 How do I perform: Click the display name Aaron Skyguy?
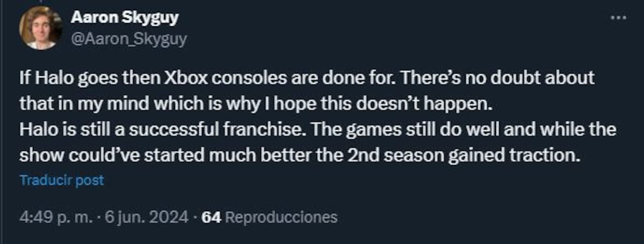point(125,18)
